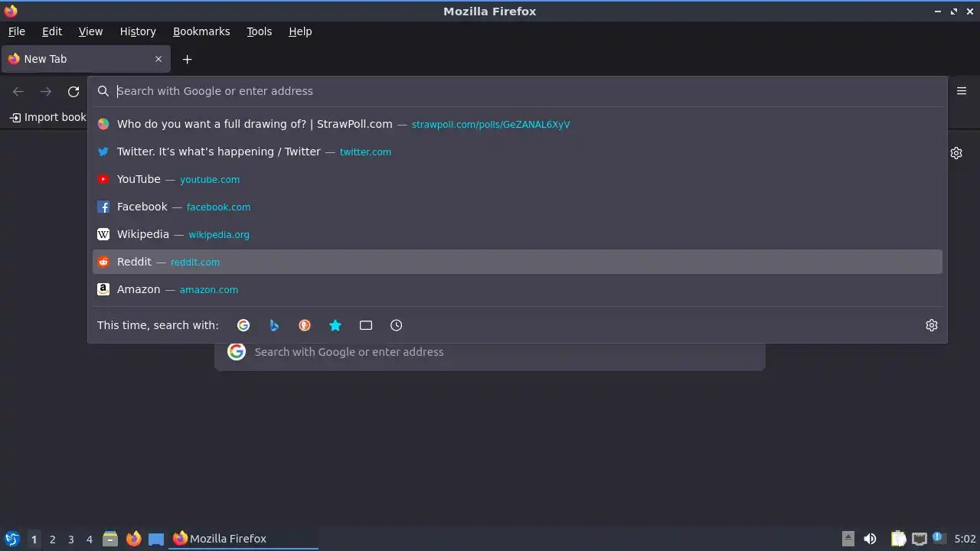This screenshot has width=980, height=551.
Task: Search this time with Google icon
Action: click(243, 325)
